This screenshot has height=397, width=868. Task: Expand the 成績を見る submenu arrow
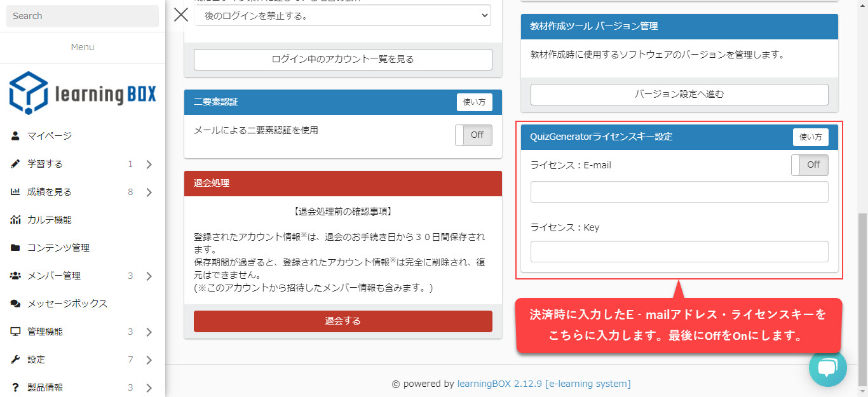tap(149, 192)
